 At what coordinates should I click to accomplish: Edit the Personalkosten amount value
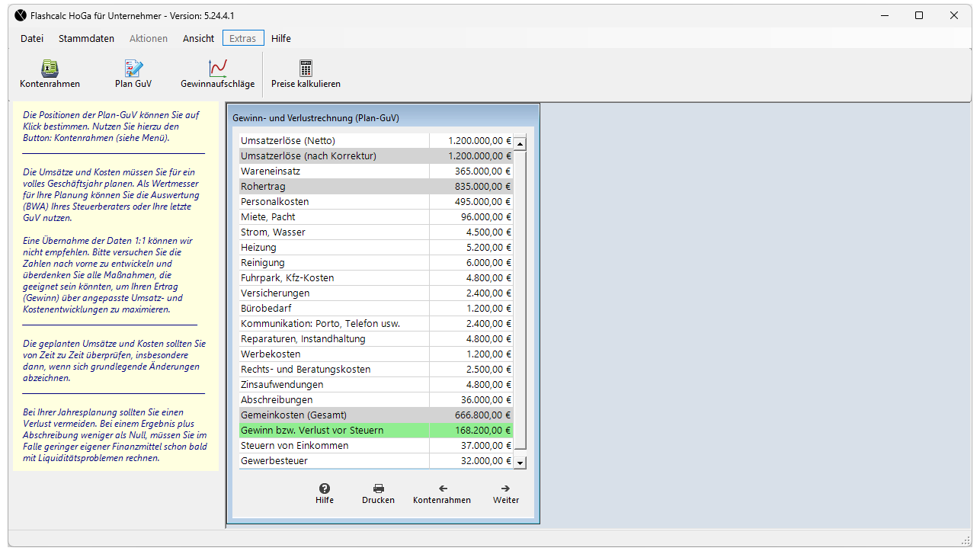coord(471,202)
